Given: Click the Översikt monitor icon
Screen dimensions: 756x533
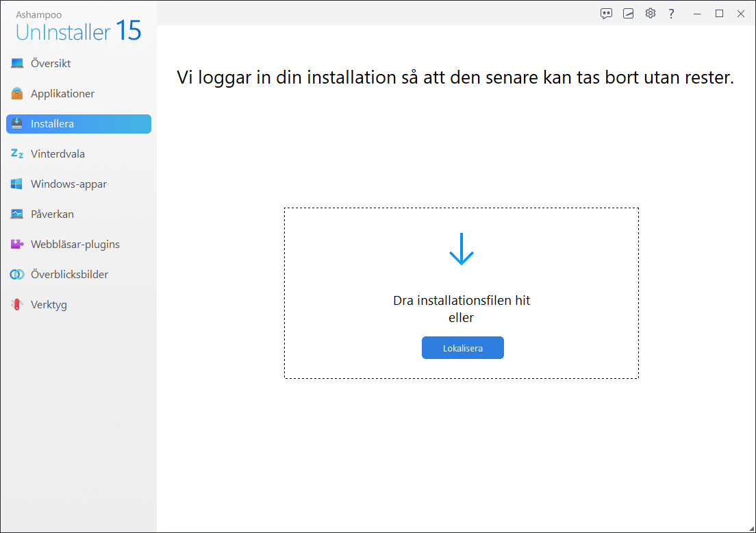Looking at the screenshot, I should (x=17, y=63).
